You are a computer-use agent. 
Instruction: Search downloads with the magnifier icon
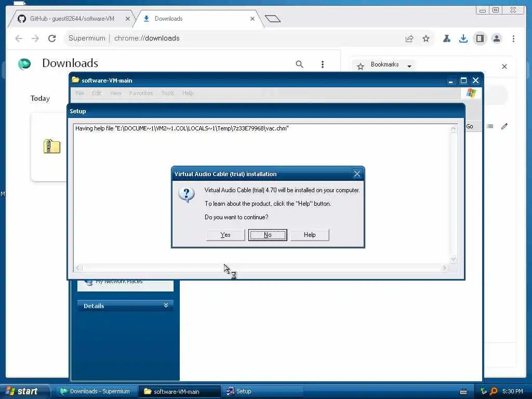(x=299, y=64)
